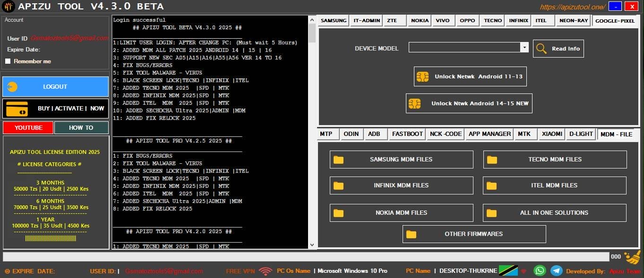The width and height of the screenshot is (644, 278).
Task: Click the Read Info magnifier icon
Action: click(541, 48)
